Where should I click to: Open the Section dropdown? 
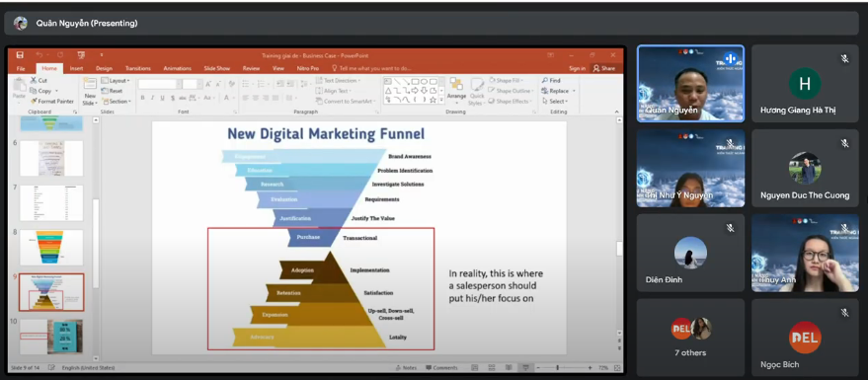117,102
